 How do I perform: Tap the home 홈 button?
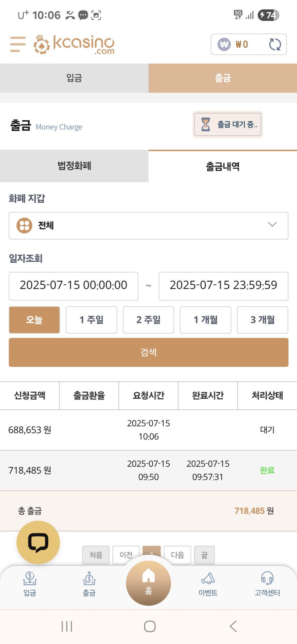point(148,583)
